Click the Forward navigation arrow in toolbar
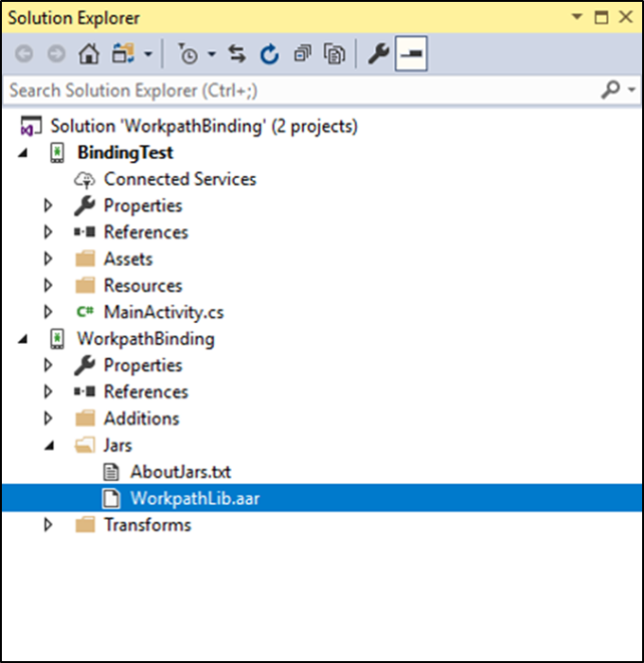644x663 pixels. pos(56,54)
